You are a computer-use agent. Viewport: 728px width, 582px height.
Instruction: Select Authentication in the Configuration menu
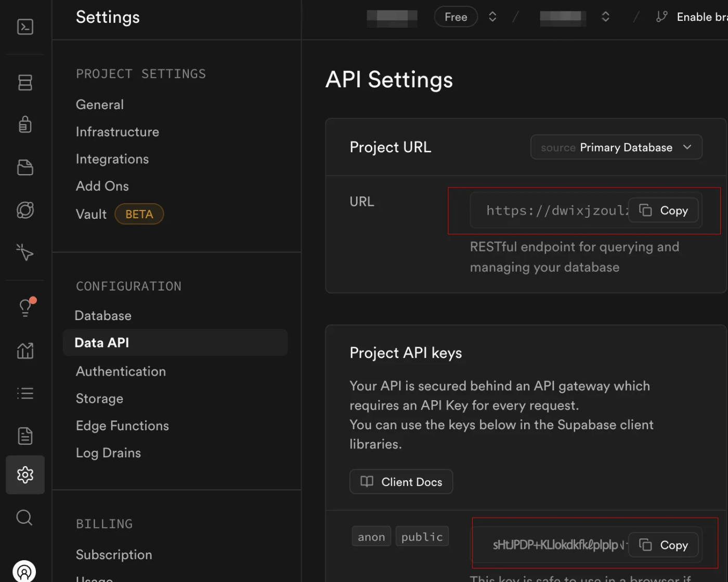coord(121,371)
